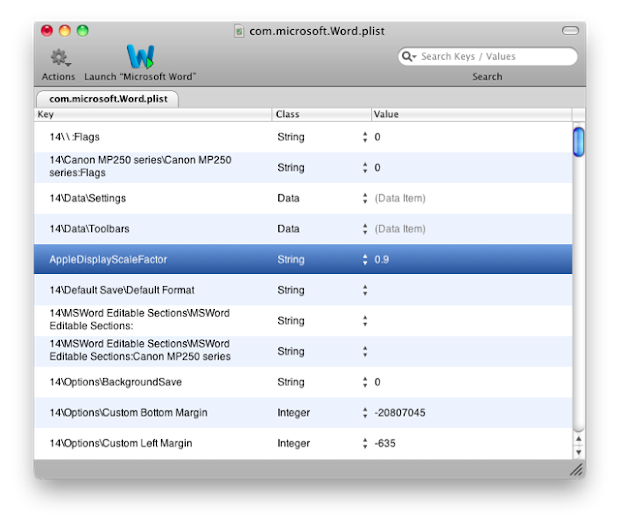Focus the Search Keys / Values field
Viewport: 620px width, 526px height.
[487, 57]
